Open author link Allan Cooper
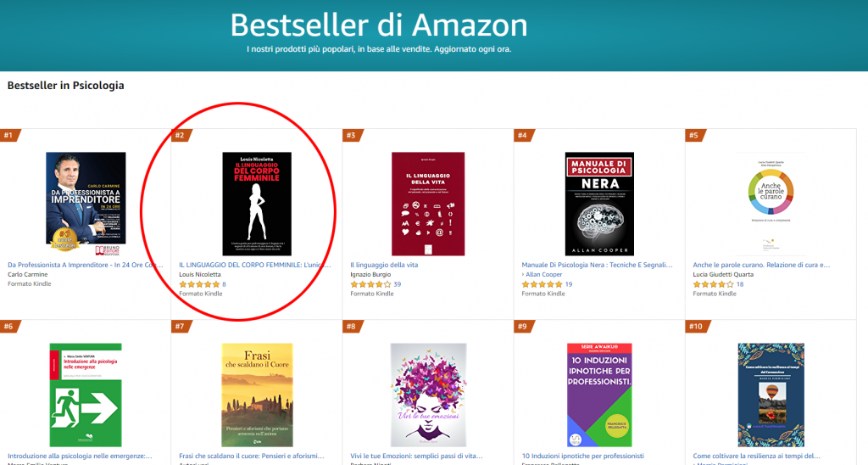Screen dimensions: 868x465 point(543,274)
